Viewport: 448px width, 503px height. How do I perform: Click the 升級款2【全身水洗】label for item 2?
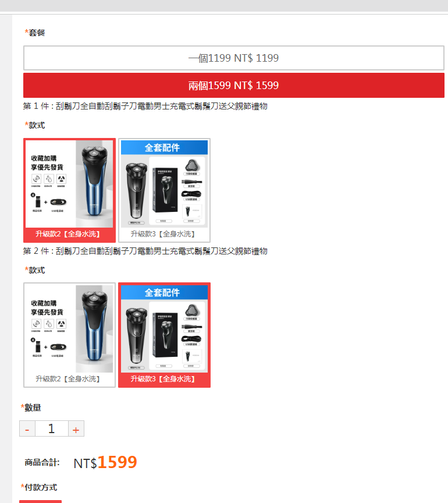(x=67, y=379)
